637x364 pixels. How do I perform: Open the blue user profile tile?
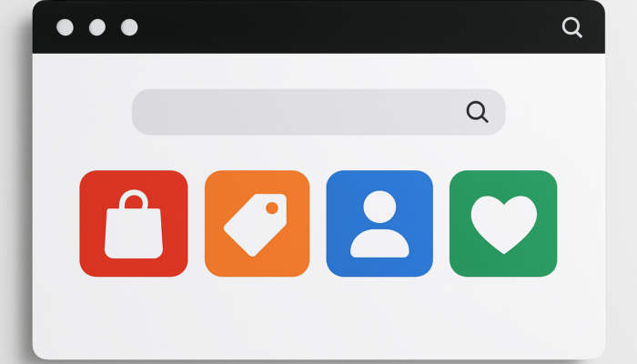pos(379,224)
